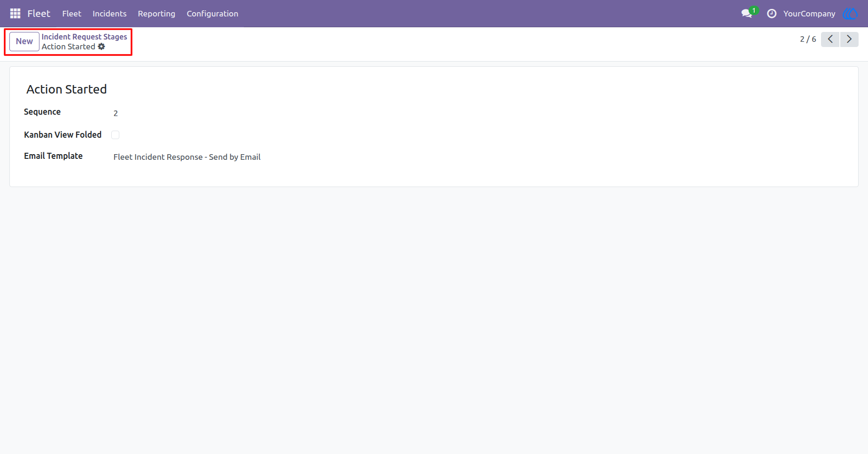
Task: Go to the previous record arrow
Action: 830,39
